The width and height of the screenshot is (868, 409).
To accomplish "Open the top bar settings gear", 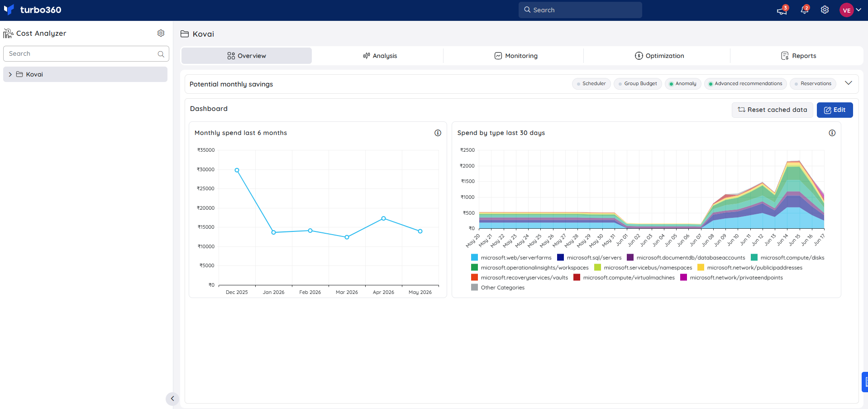I will (x=825, y=10).
